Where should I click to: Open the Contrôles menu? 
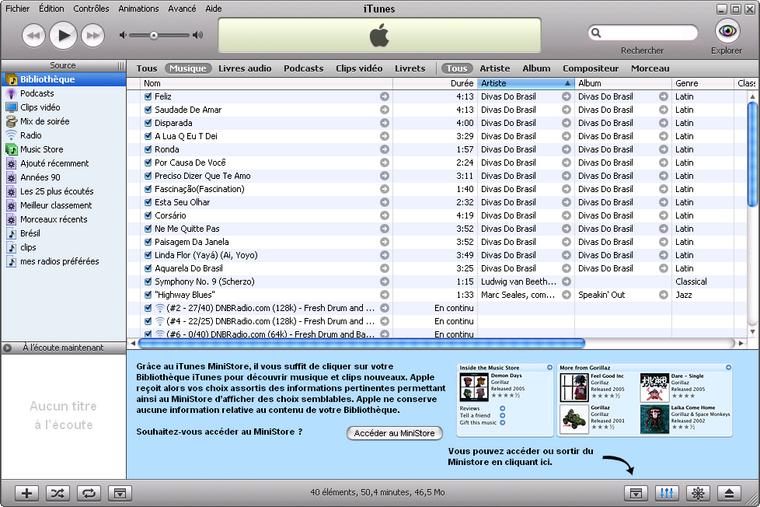pyautogui.click(x=91, y=9)
